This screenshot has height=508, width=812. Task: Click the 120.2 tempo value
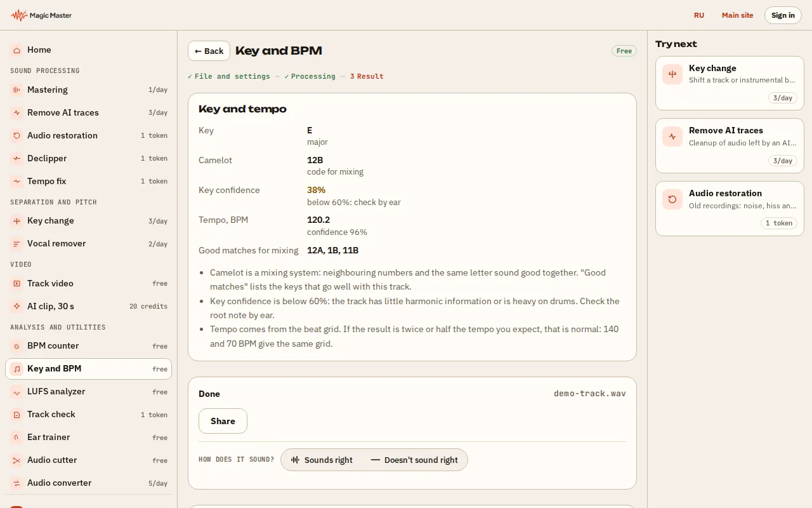[x=318, y=220]
